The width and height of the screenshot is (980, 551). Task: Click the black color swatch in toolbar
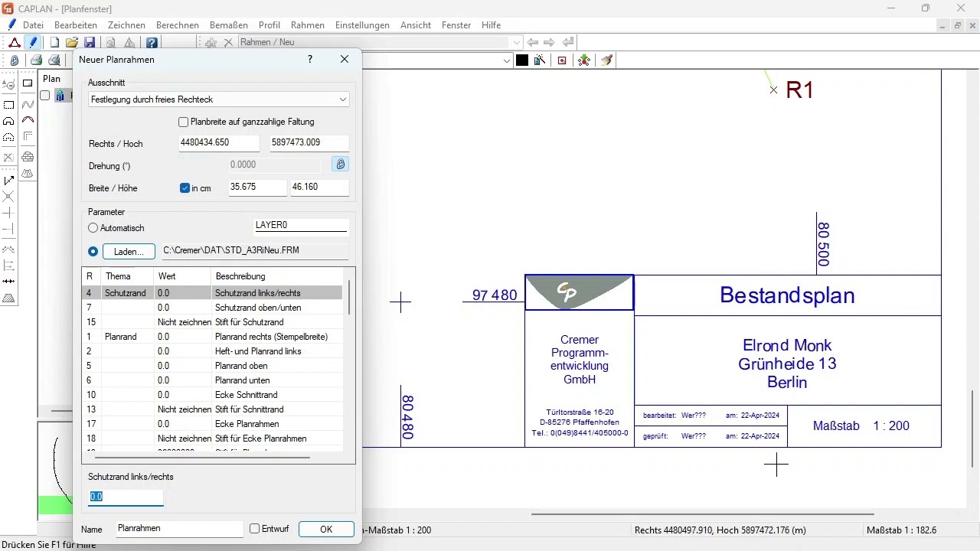pyautogui.click(x=522, y=60)
